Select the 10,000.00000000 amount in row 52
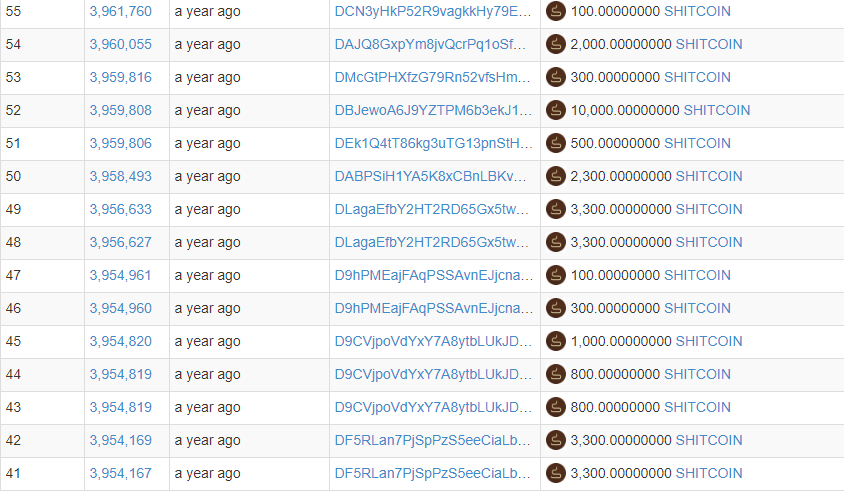 625,110
